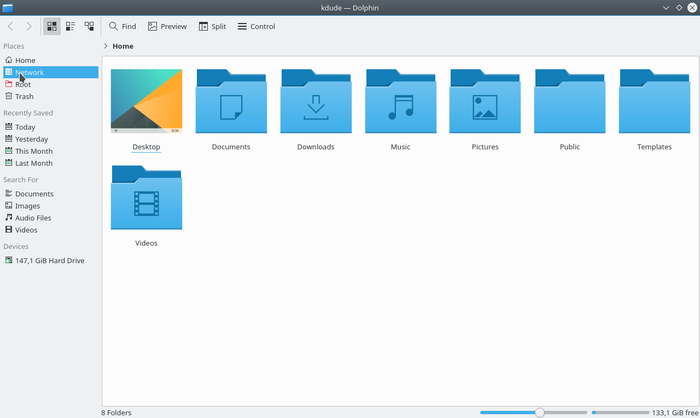This screenshot has height=418, width=700.
Task: Select the Music folder icon
Action: click(400, 102)
